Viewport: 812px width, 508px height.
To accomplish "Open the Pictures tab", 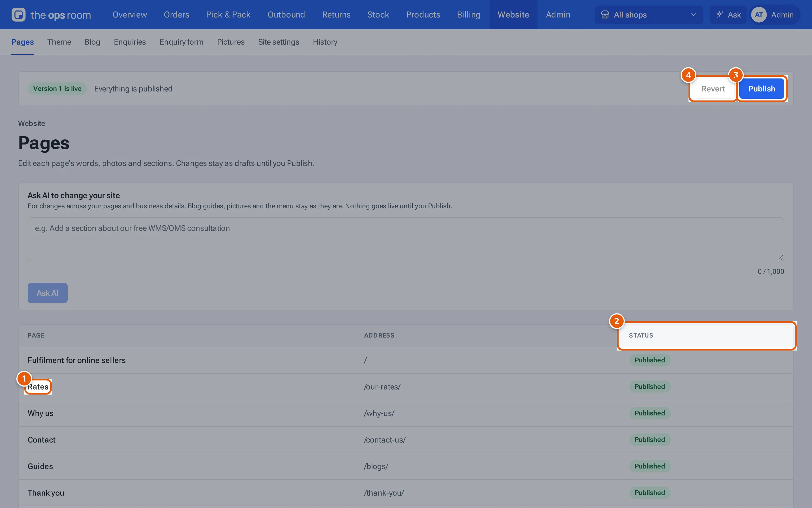I will tap(231, 42).
